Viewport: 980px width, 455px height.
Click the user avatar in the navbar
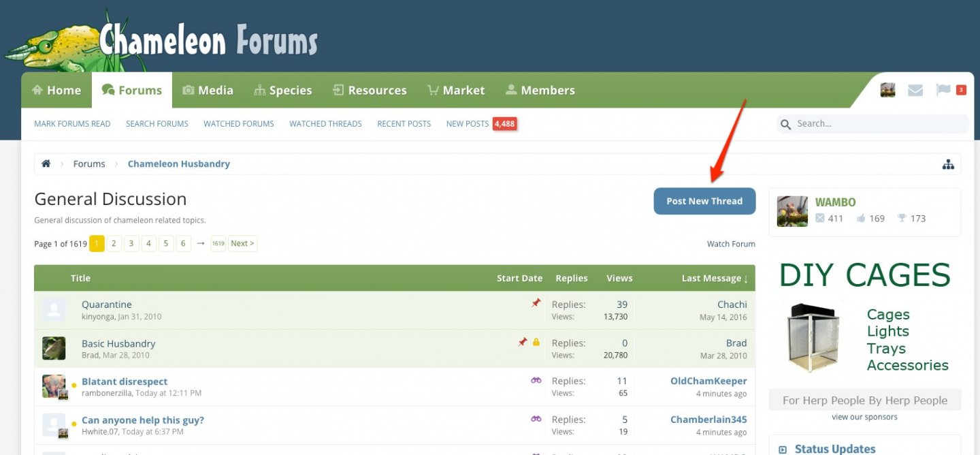pyautogui.click(x=887, y=90)
